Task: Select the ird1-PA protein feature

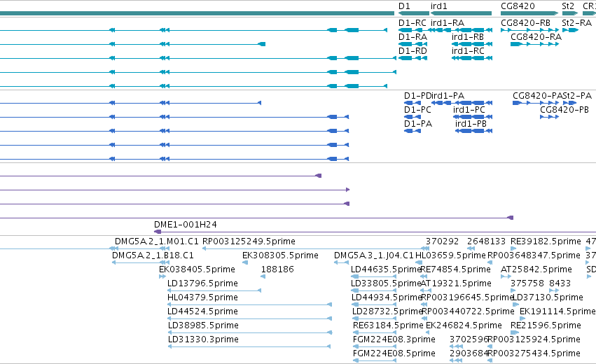Action: pos(448,96)
